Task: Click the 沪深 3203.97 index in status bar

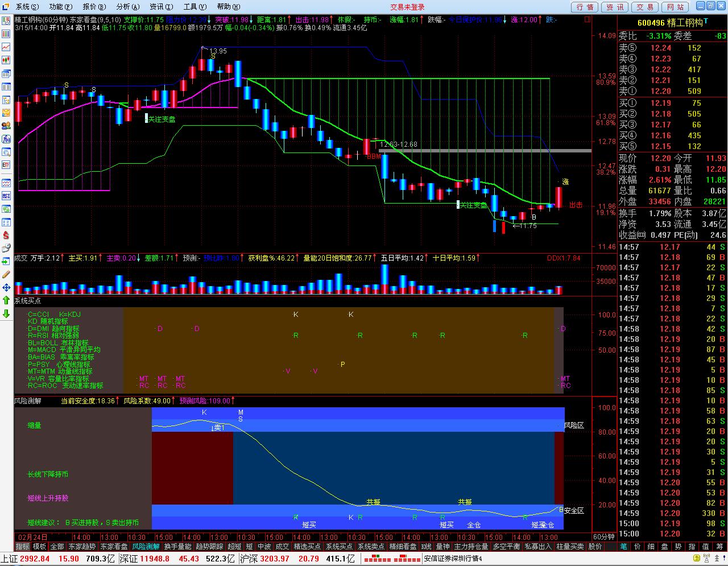Action: point(265,559)
